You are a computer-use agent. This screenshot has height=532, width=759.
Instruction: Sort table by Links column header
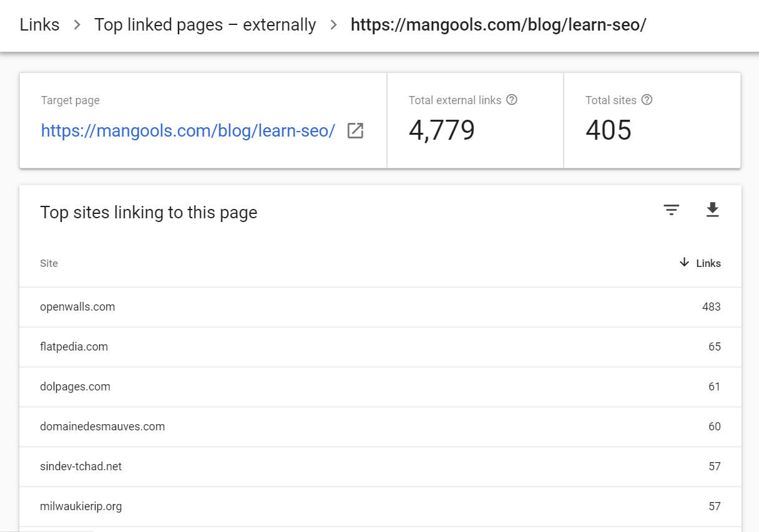pyautogui.click(x=708, y=263)
